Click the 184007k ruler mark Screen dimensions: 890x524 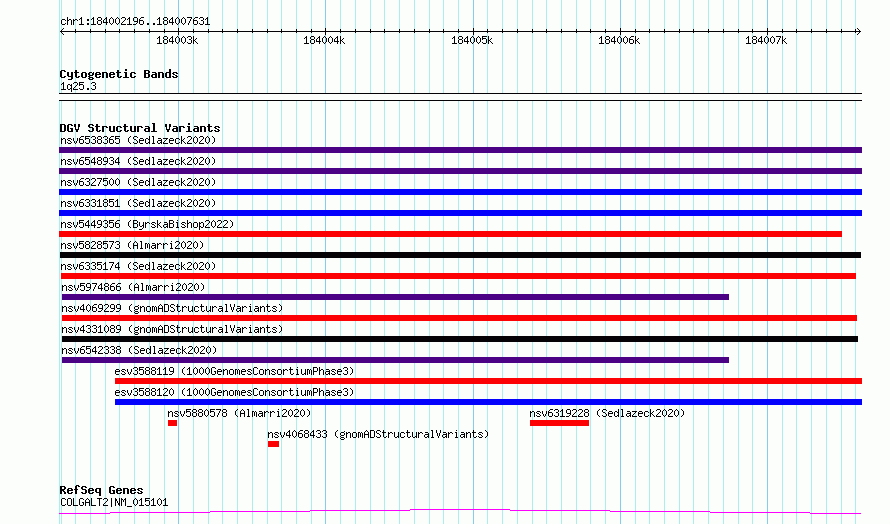click(766, 40)
